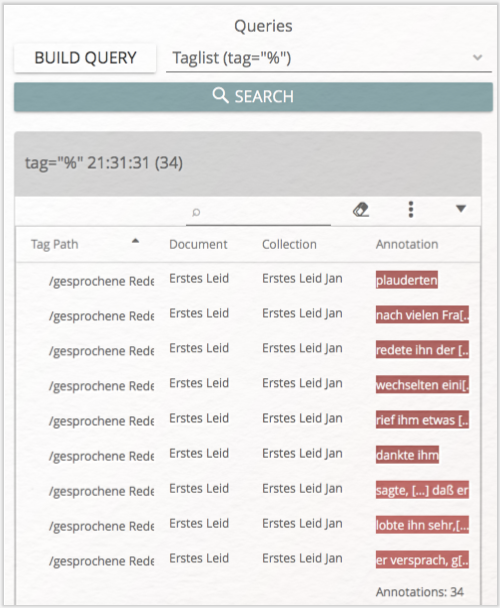Click the BUILD QUERY button
500x608 pixels.
[x=85, y=58]
